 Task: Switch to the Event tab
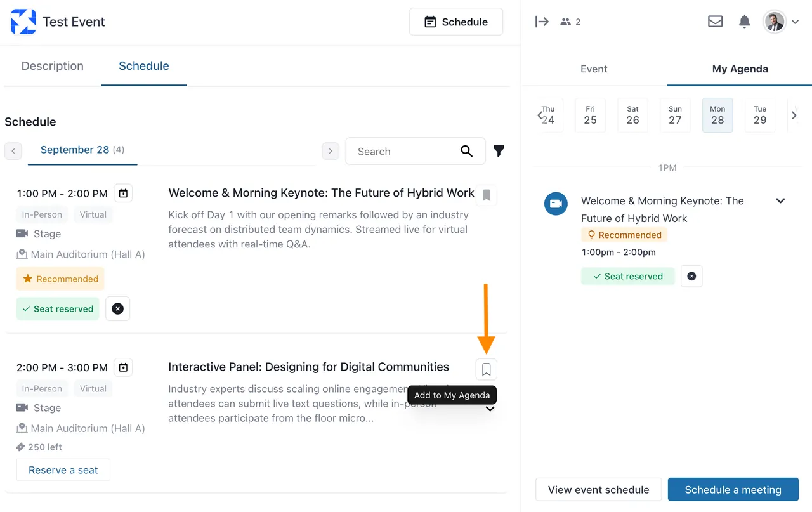pyautogui.click(x=594, y=69)
